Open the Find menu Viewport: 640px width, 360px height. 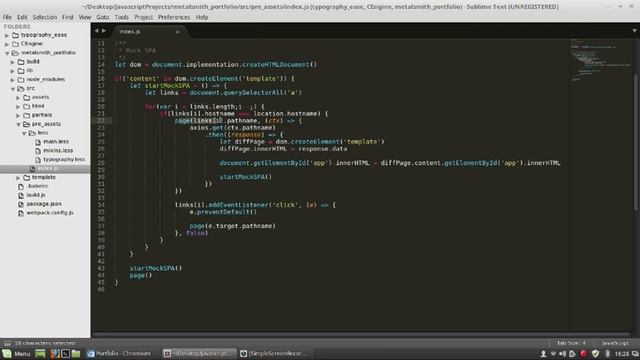click(x=67, y=17)
